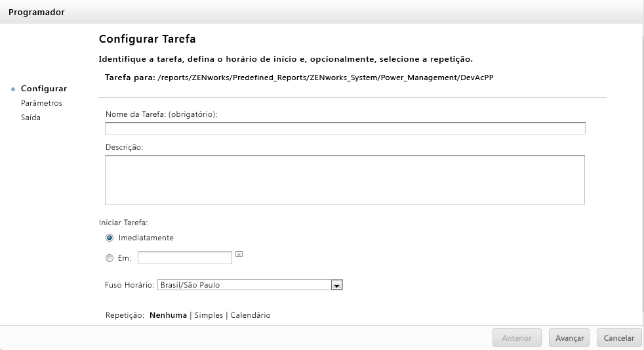Go to the Configurar step

(x=44, y=89)
